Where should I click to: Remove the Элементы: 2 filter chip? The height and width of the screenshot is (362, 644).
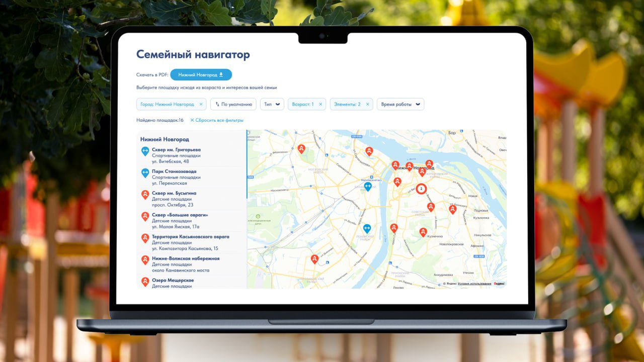pos(367,105)
